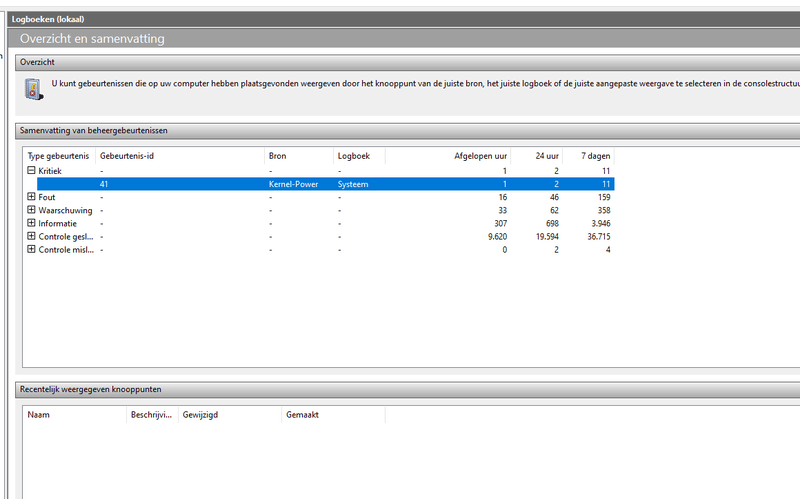Click the Systeem logbook cell
The width and height of the screenshot is (800, 499).
point(353,184)
